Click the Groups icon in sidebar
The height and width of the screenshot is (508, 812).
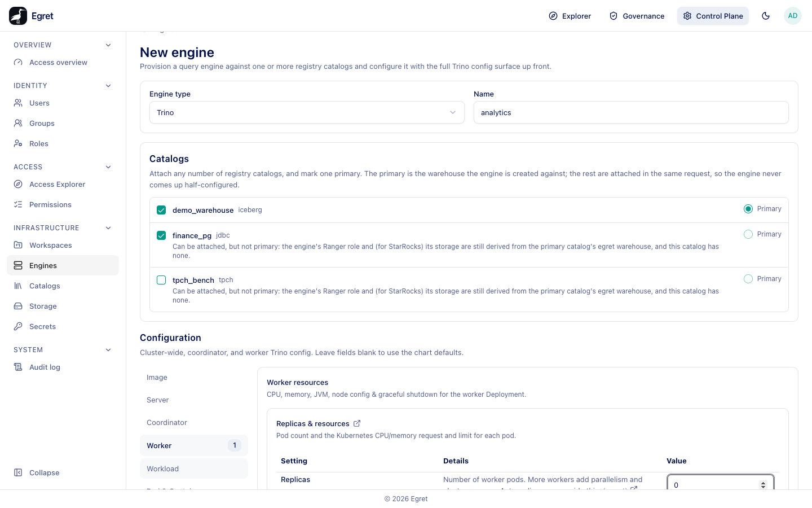point(18,123)
